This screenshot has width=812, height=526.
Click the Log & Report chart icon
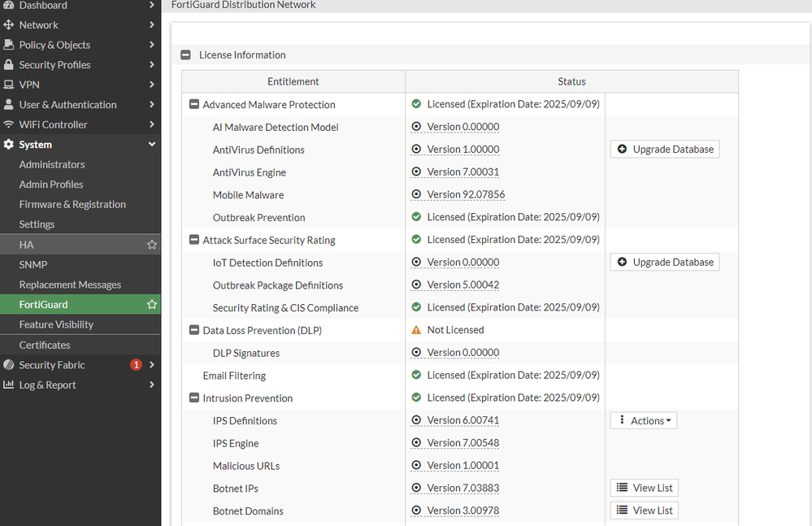8,385
